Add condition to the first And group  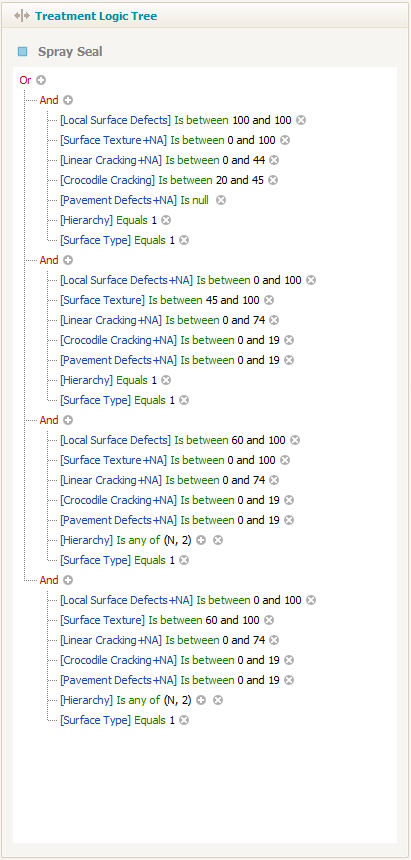point(68,100)
